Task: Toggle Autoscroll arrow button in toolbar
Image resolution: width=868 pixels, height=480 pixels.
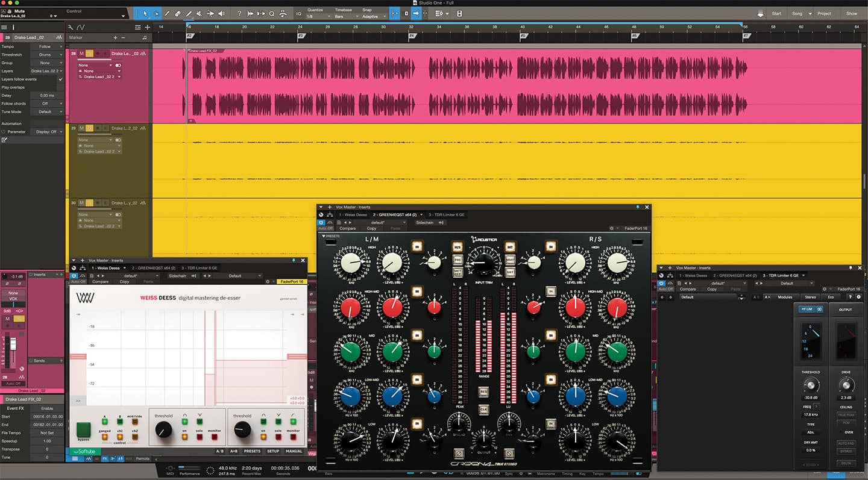Action: [416, 13]
